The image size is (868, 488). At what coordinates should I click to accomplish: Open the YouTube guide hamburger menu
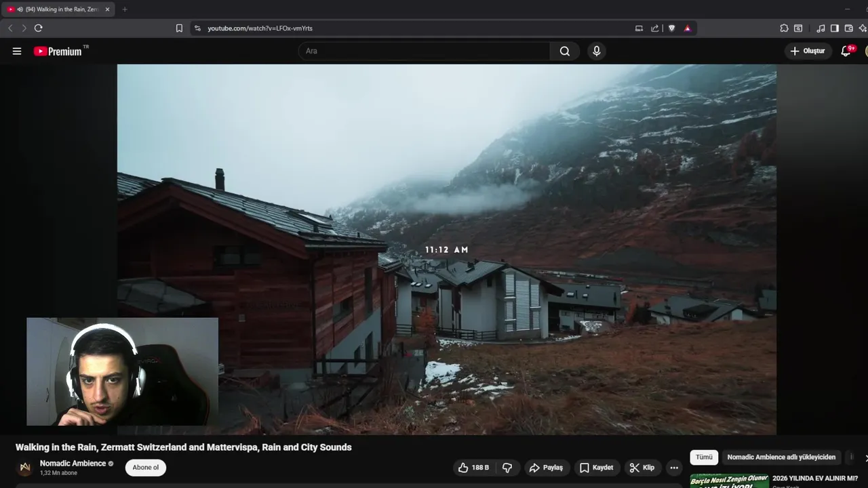click(17, 51)
